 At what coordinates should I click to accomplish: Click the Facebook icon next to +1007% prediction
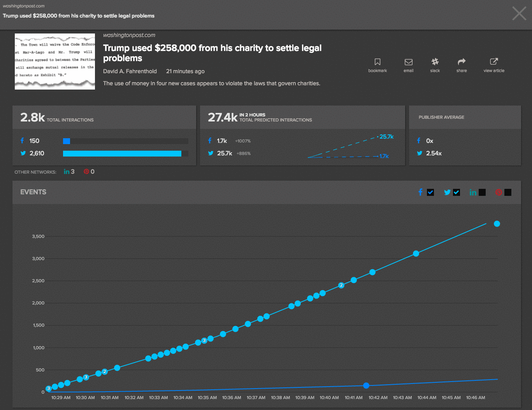point(210,141)
